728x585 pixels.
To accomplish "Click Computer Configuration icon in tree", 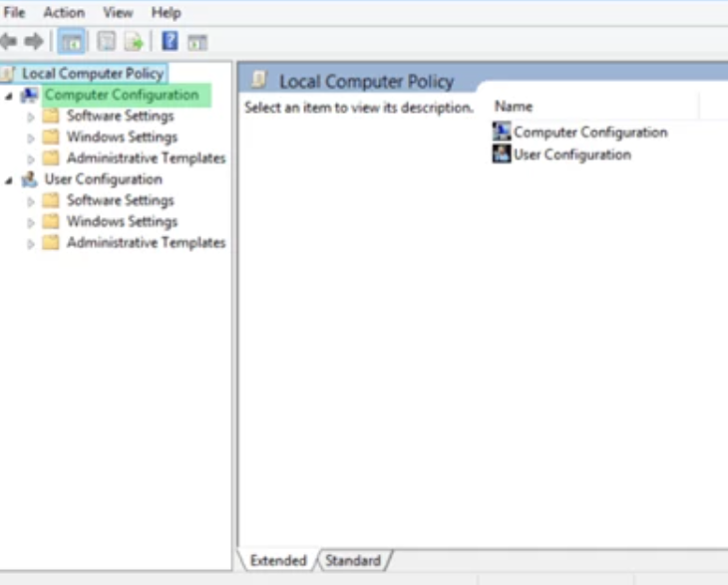I will (x=29, y=95).
